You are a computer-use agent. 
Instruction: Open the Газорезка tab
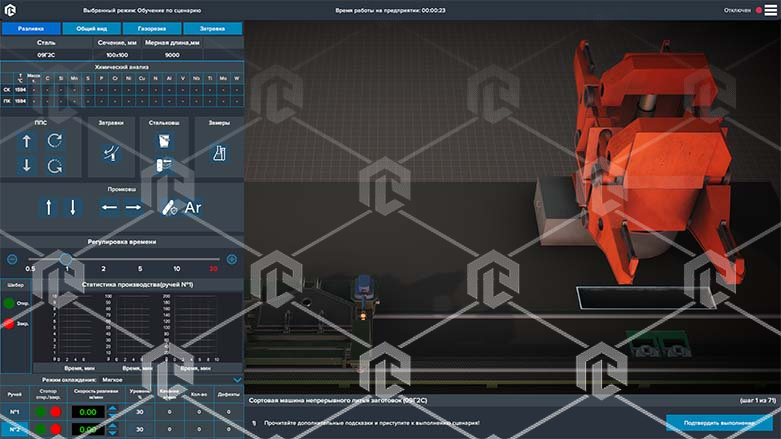click(x=152, y=29)
